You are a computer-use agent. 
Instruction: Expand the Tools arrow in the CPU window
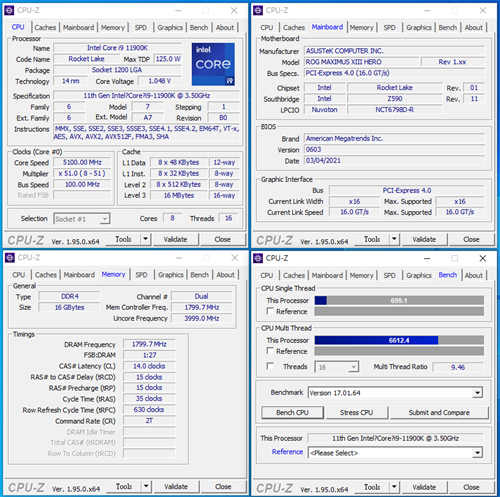tap(146, 239)
